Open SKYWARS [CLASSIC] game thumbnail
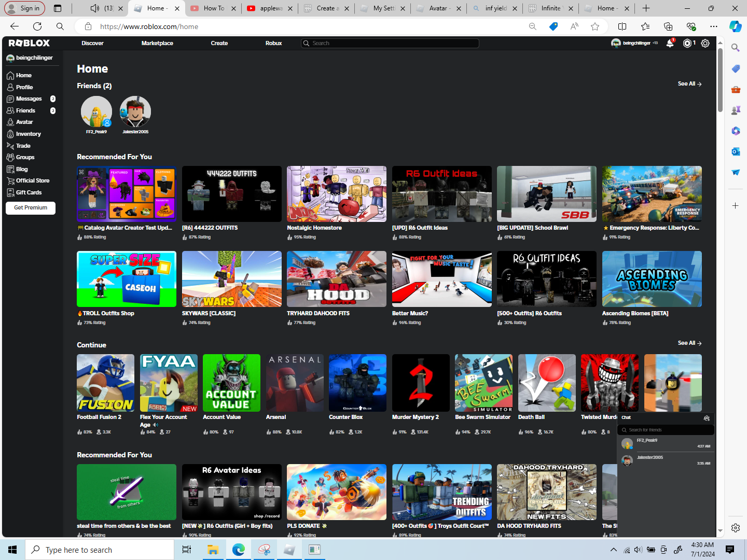This screenshot has height=560, width=747. [232, 279]
